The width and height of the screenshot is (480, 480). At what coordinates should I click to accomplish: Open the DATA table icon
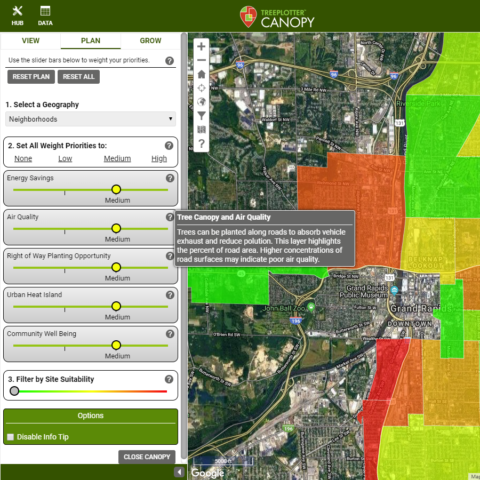click(x=45, y=15)
